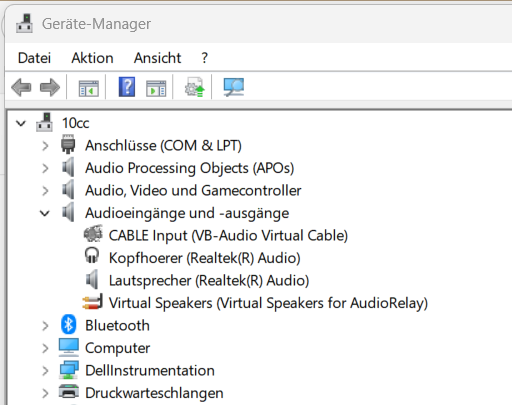Screen dimensions: 512x405
Task: Click the DellInstrumentation network icon
Action: tap(69, 370)
